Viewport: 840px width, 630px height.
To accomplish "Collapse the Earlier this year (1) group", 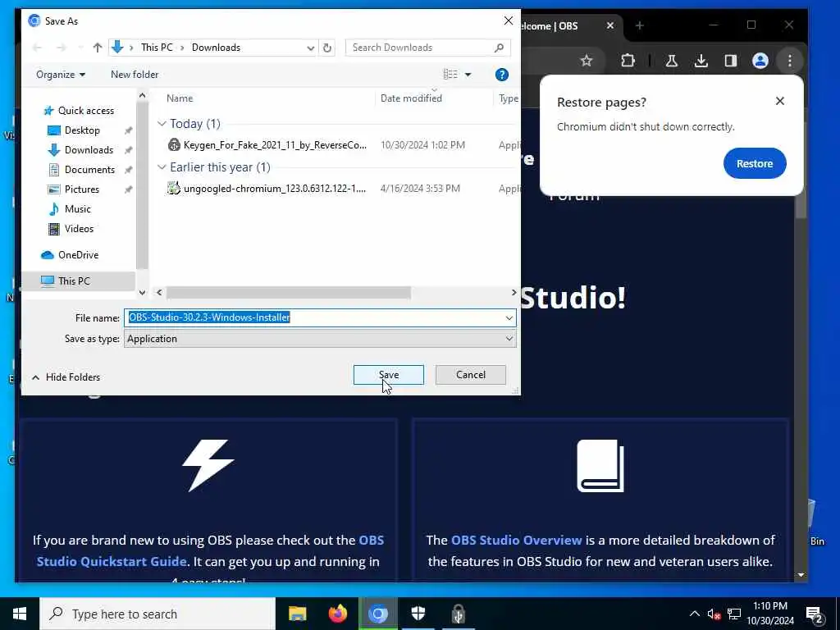I will coord(162,167).
